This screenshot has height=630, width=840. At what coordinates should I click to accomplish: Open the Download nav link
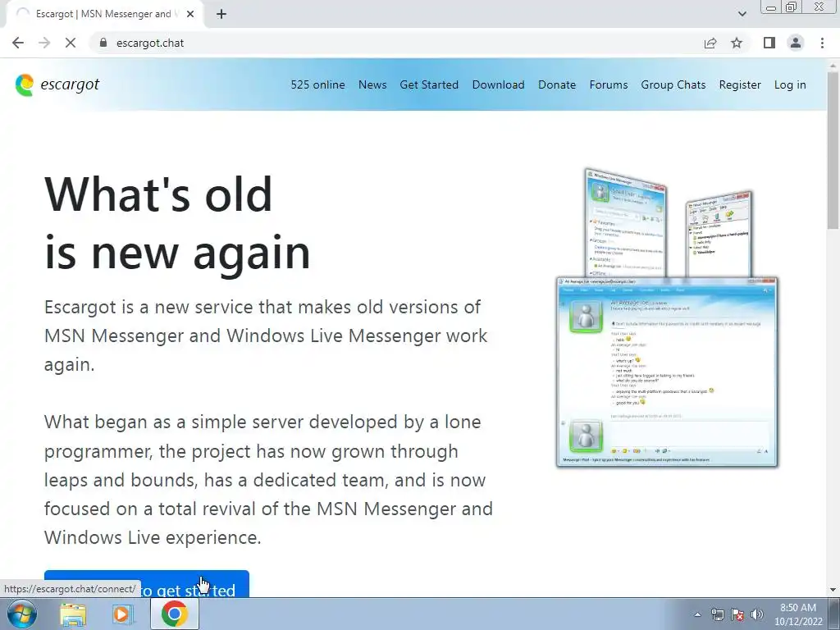coord(498,84)
